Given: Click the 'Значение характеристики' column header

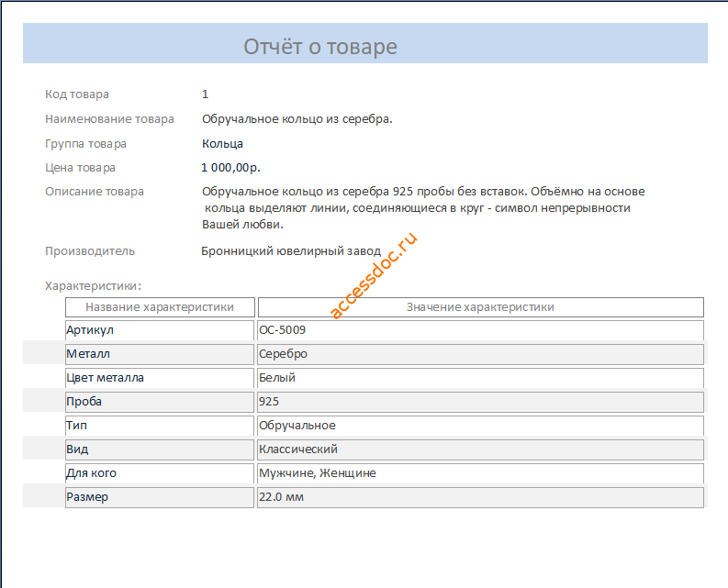Looking at the screenshot, I should [x=480, y=307].
